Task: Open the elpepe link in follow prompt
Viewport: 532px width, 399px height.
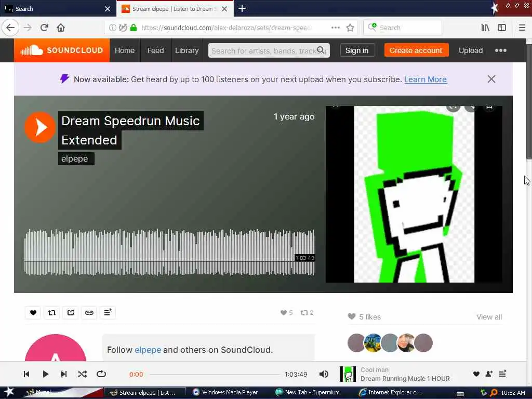Action: [148, 350]
